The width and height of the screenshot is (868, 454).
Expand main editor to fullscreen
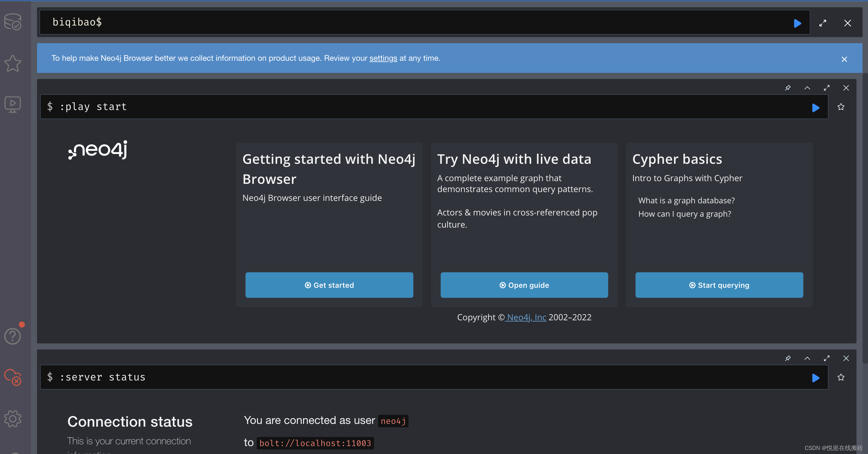(x=822, y=23)
